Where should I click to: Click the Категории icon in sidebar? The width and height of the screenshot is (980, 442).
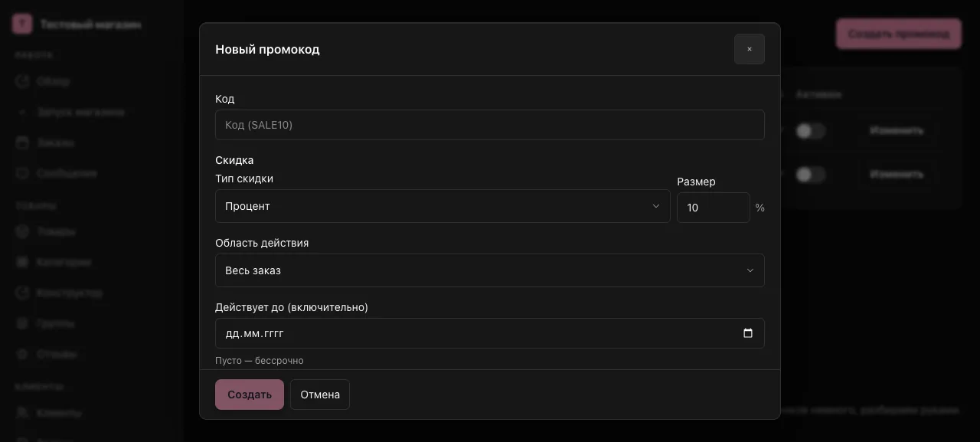tap(22, 262)
